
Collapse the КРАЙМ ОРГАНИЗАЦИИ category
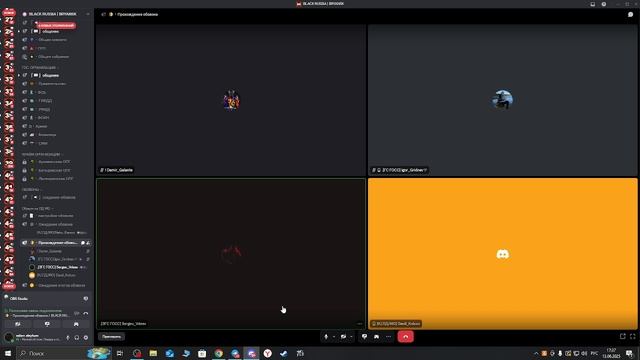click(x=42, y=154)
